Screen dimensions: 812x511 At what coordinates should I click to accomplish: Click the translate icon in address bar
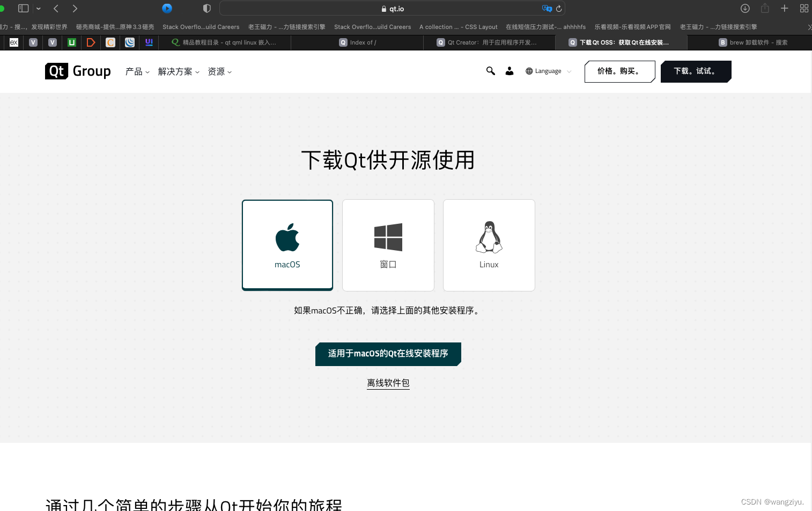pos(547,9)
